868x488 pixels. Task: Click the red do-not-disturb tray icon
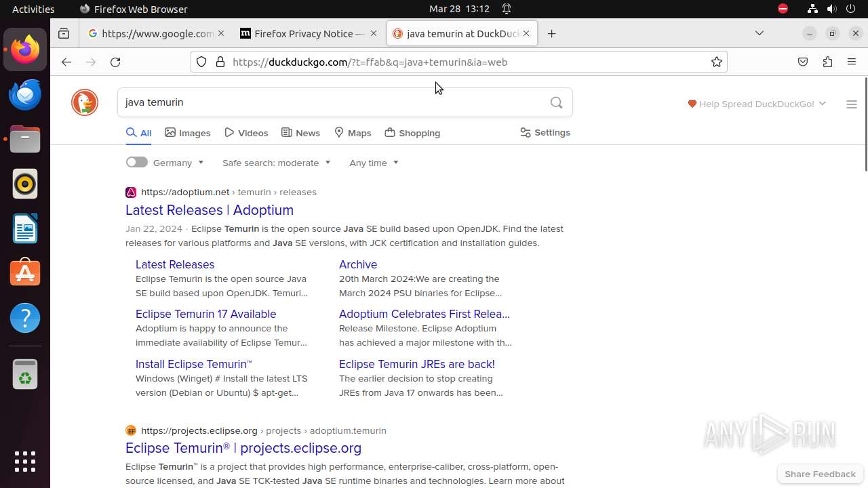point(783,9)
